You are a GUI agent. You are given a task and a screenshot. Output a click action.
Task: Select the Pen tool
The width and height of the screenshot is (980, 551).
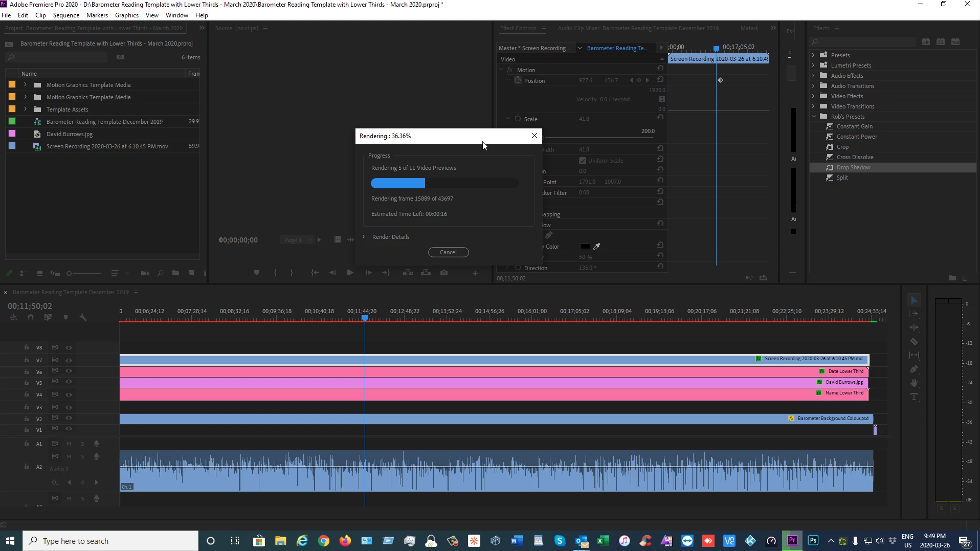914,369
